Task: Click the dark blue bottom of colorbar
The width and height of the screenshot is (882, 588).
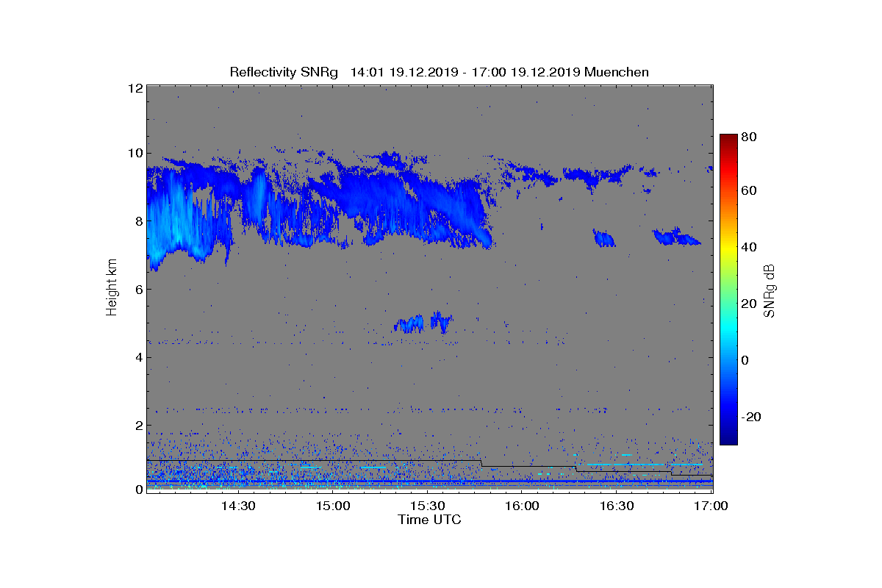Action: coord(728,439)
